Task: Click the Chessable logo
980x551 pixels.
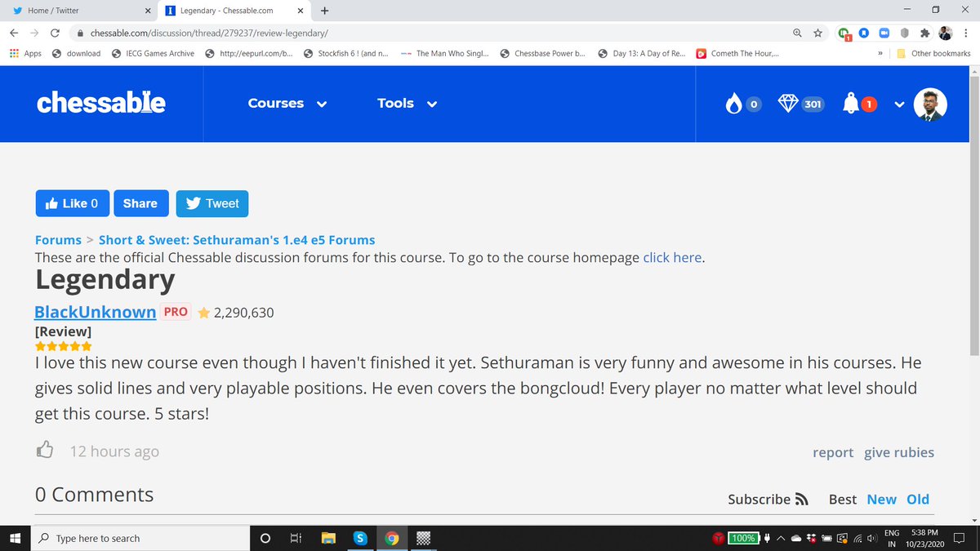Action: click(101, 103)
